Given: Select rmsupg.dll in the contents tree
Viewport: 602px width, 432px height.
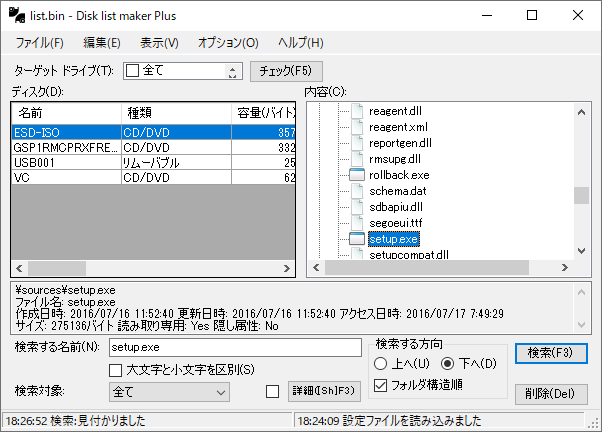Looking at the screenshot, I should coord(395,159).
